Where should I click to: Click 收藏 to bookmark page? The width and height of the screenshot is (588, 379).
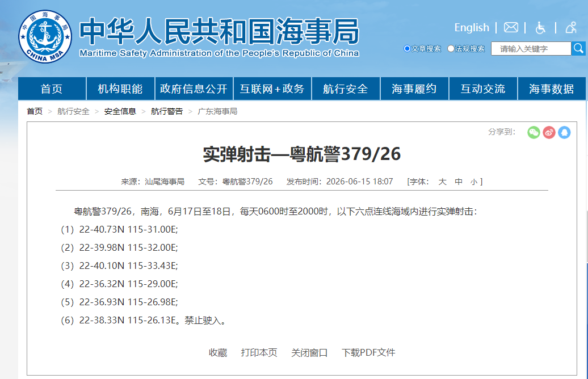point(218,353)
